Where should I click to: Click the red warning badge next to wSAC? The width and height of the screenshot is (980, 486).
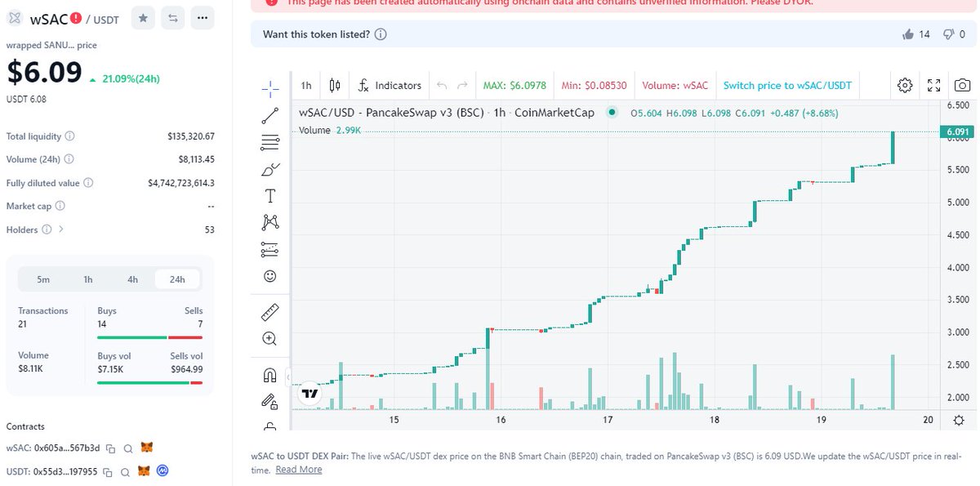point(76,18)
